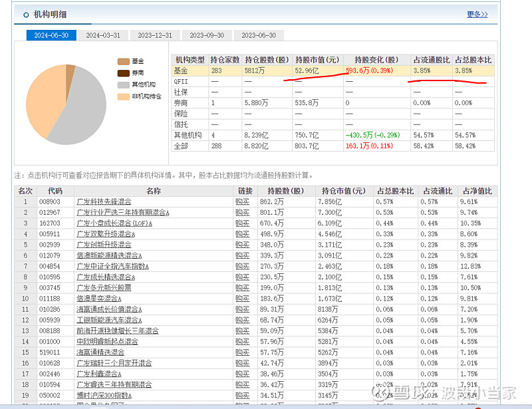Click the 占流通比 column header
The width and height of the screenshot is (532, 409).
[438, 191]
